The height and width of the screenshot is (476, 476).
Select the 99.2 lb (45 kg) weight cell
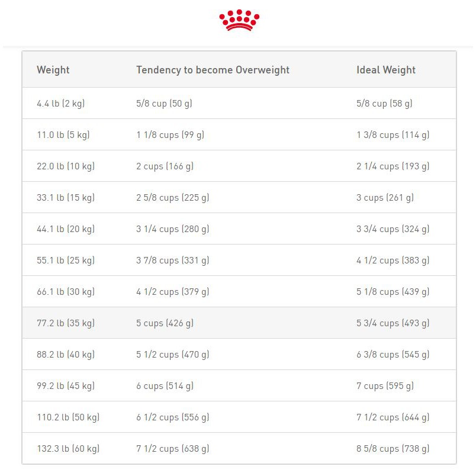66,386
